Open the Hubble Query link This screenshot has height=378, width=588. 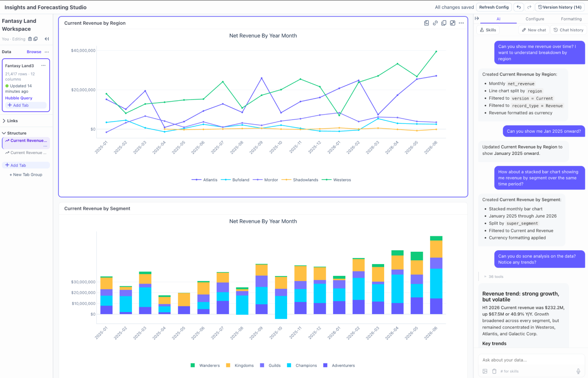(x=19, y=98)
